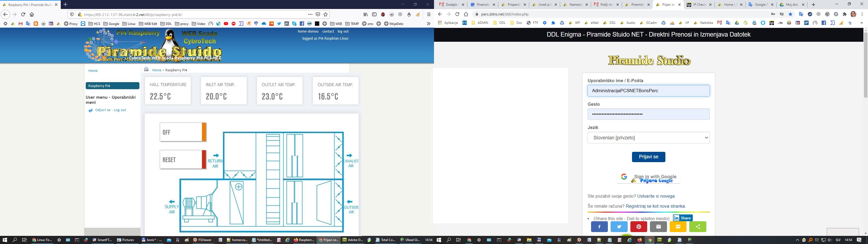Open Aplikacije apps grid in Chrome
The height and width of the screenshot is (244, 868).
click(448, 23)
